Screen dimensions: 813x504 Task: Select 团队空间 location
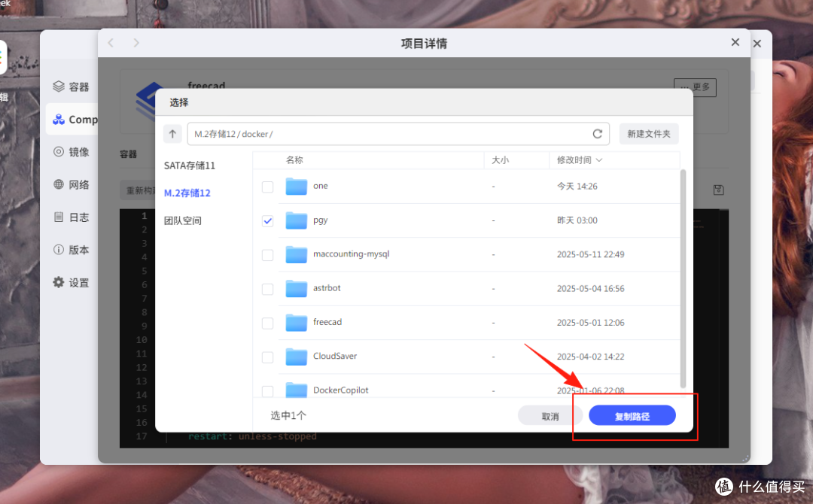182,220
